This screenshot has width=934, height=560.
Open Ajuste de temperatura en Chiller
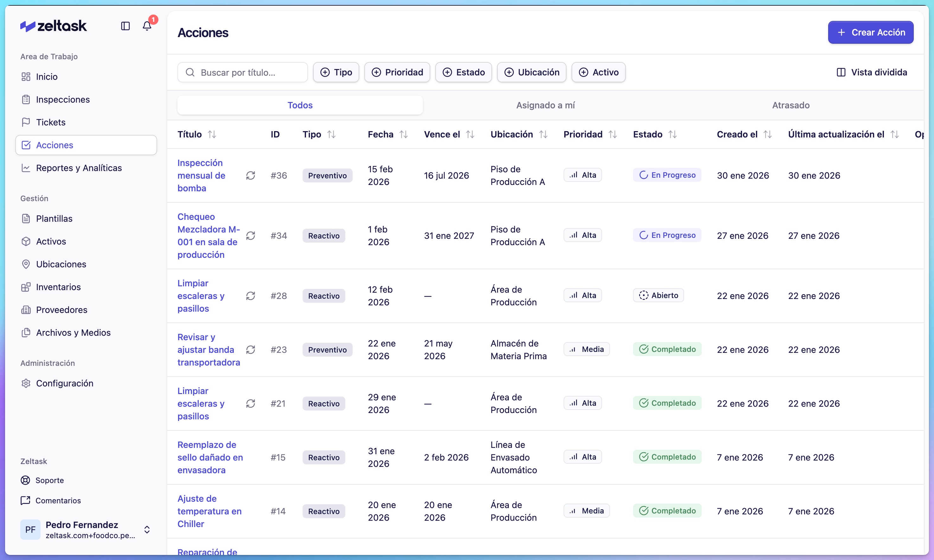(209, 511)
